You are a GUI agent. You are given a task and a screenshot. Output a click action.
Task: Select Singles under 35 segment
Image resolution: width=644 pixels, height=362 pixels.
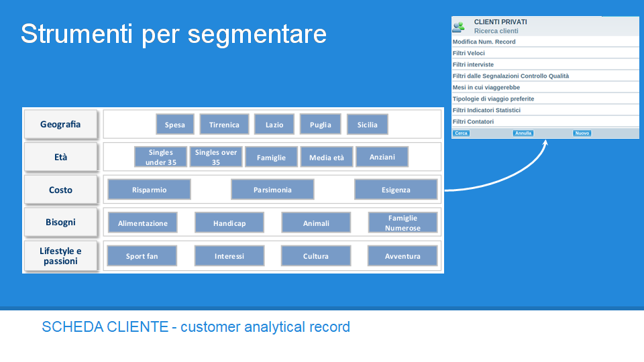point(160,157)
